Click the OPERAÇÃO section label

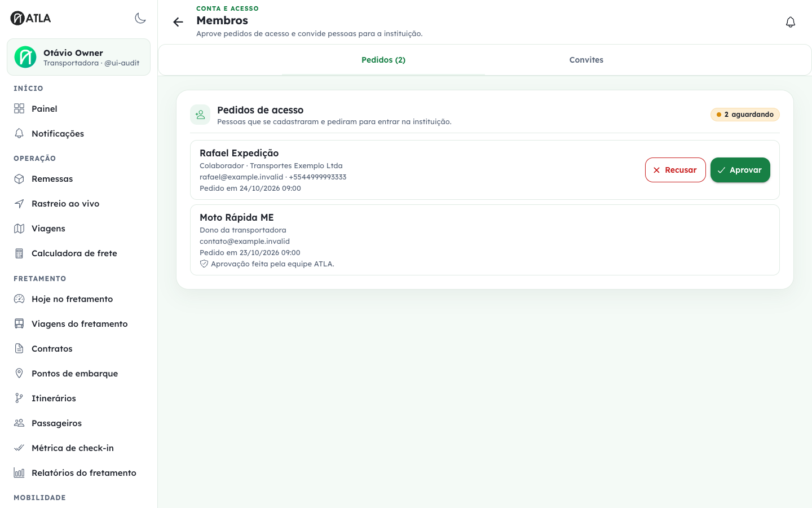(x=34, y=158)
